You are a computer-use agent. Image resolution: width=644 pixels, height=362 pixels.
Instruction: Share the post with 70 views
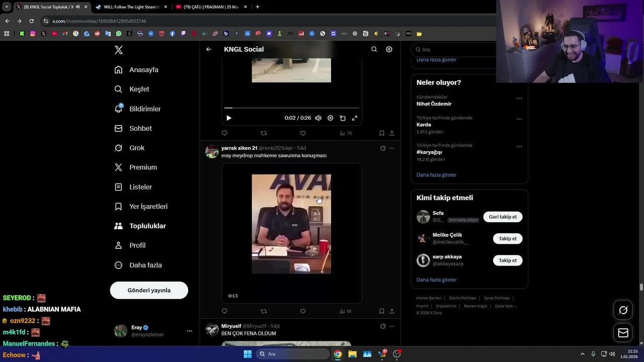[x=392, y=133]
